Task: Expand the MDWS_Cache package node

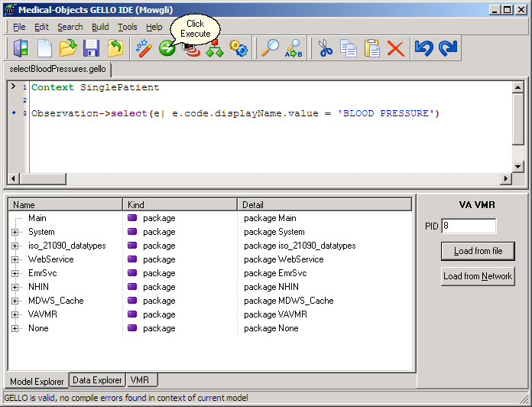Action: pyautogui.click(x=15, y=301)
